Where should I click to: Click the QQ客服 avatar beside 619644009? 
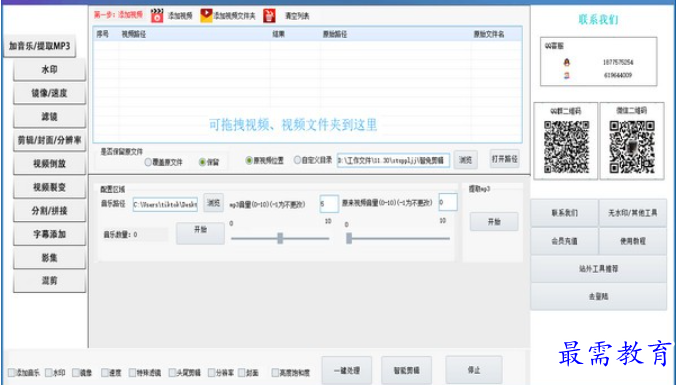click(566, 75)
